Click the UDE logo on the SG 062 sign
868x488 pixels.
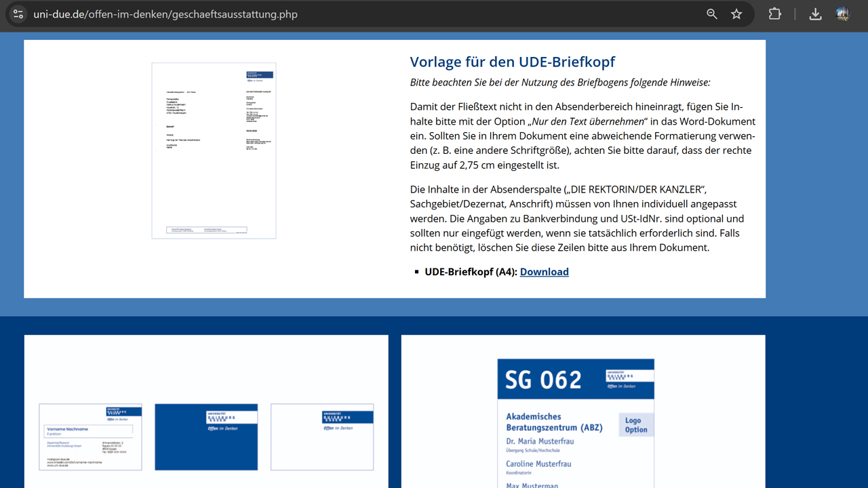[x=630, y=380]
